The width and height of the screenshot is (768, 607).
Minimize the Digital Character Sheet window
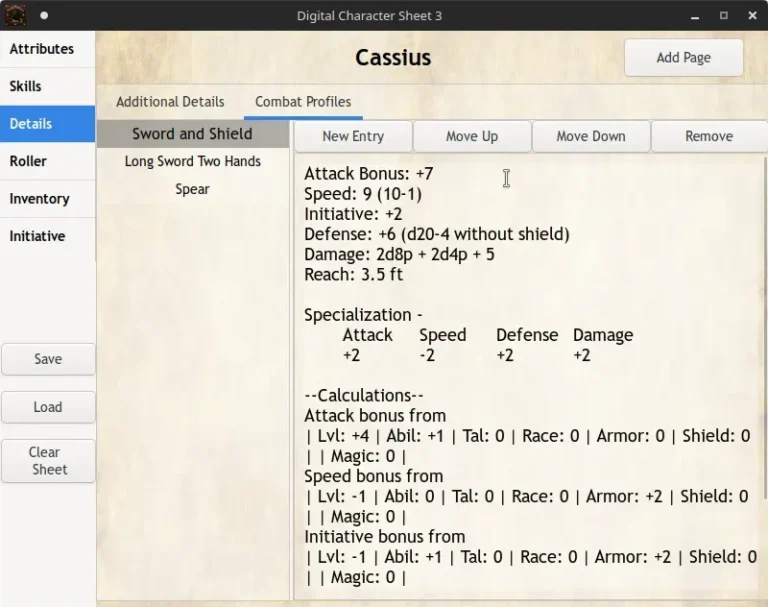[x=695, y=16]
